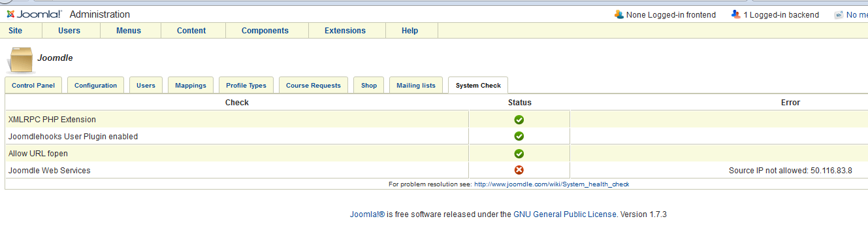This screenshot has width=868, height=238.
Task: Switch to the Mailing lists tab
Action: pyautogui.click(x=416, y=86)
